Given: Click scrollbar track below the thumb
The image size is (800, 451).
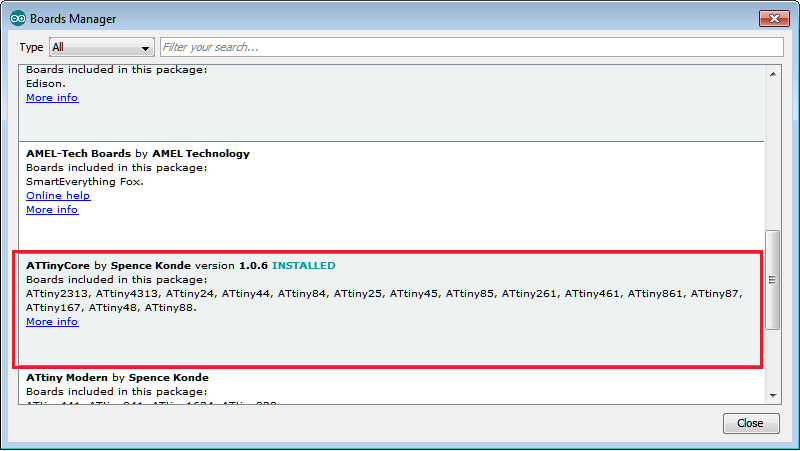Looking at the screenshot, I should point(772,360).
